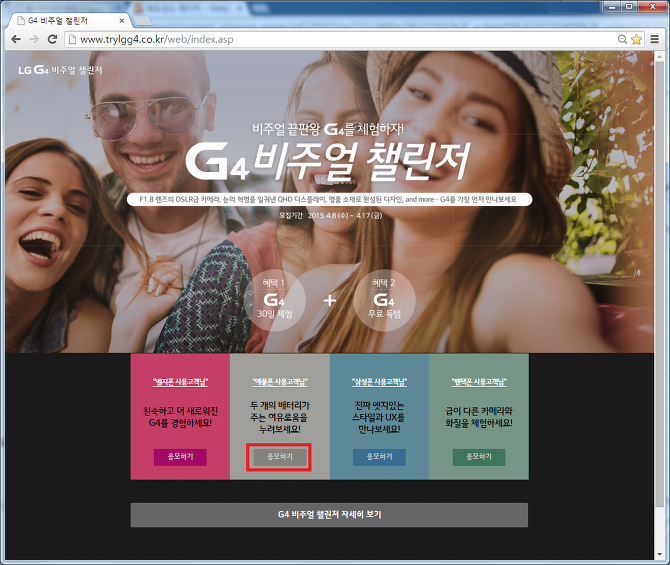Click 응모하기 in the gray 애플폰 card
The width and height of the screenshot is (670, 565).
click(280, 457)
